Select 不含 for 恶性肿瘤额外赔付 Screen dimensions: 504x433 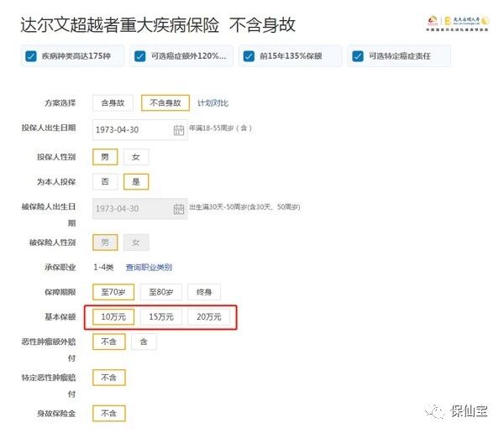[109, 342]
